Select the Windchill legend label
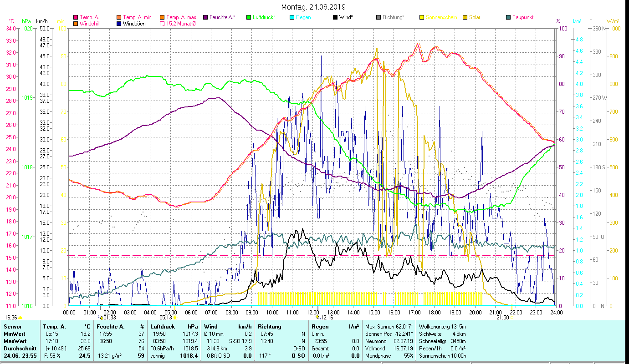The image size is (629, 364). click(89, 24)
